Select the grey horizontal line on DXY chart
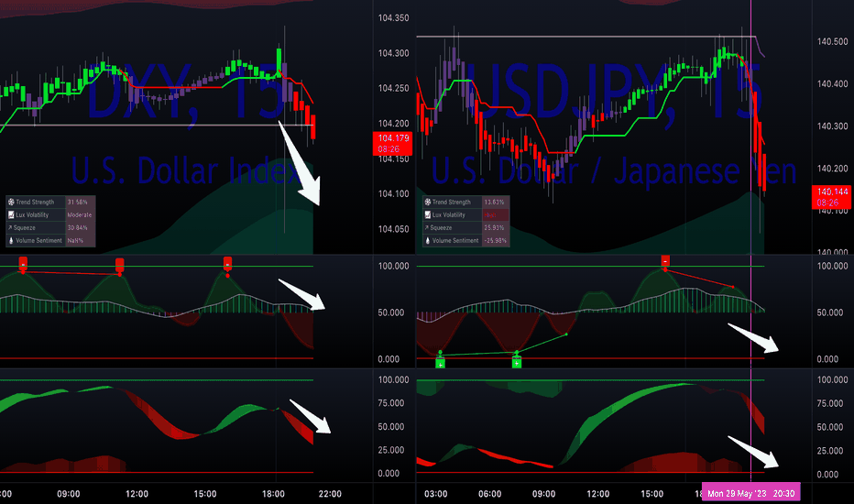 coord(157,126)
